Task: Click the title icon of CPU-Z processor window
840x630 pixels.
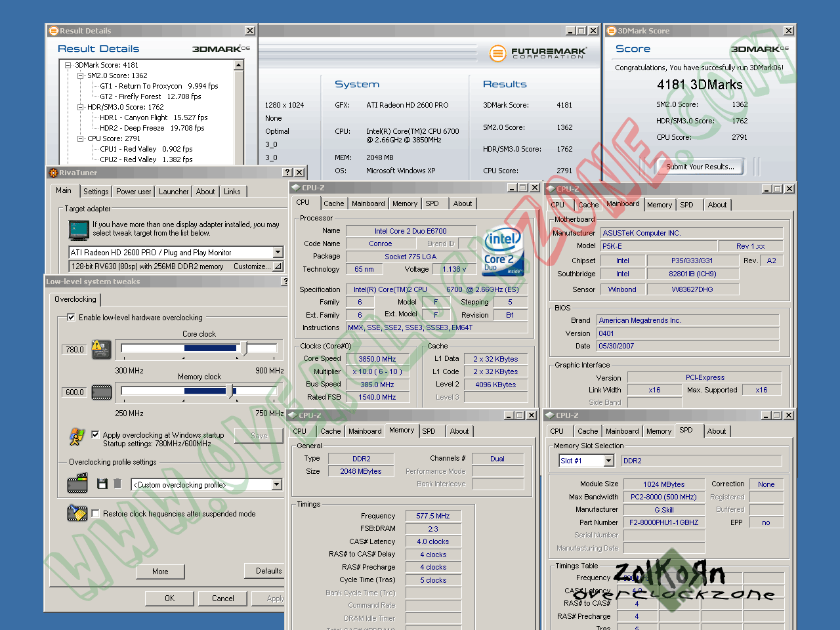Action: 295,188
